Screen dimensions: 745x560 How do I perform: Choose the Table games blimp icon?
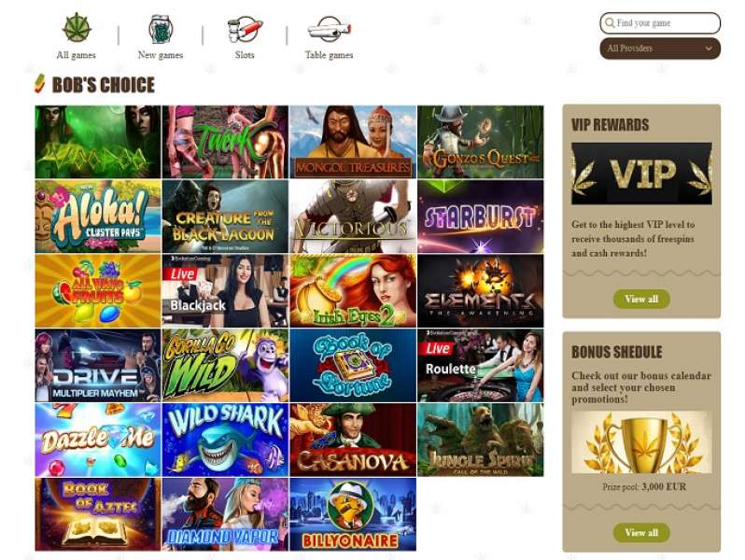[330, 29]
